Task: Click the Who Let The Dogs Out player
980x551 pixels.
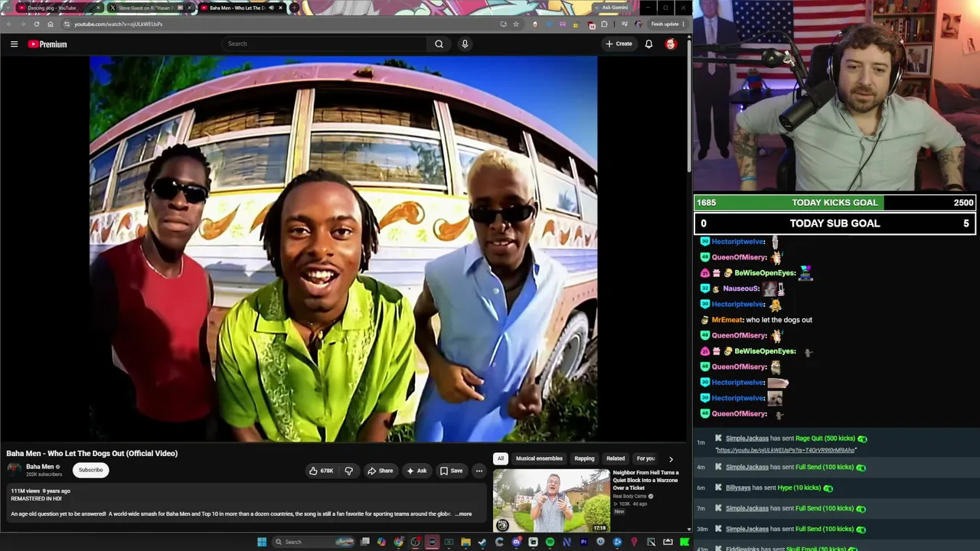Action: (343, 249)
